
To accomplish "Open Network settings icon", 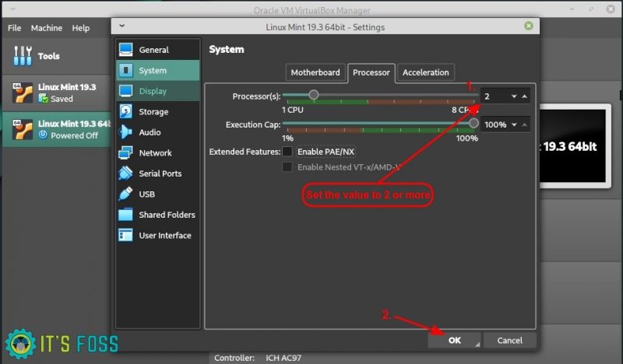I will (126, 152).
